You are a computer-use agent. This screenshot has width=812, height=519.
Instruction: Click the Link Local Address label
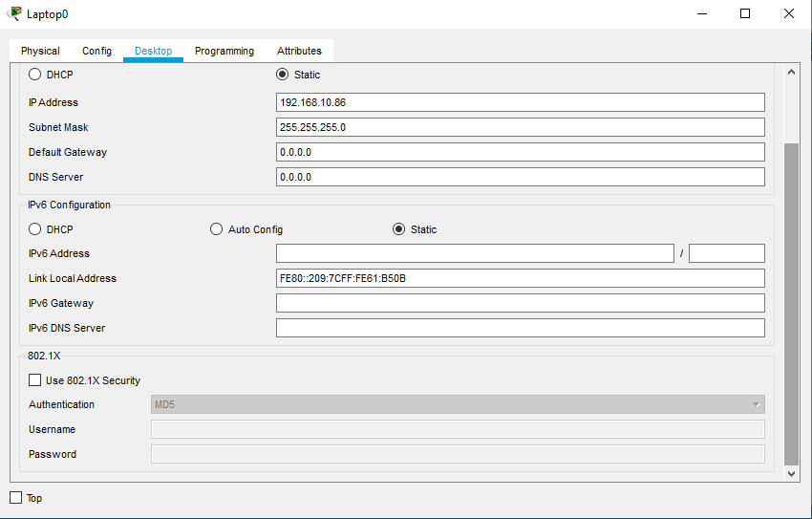click(73, 278)
